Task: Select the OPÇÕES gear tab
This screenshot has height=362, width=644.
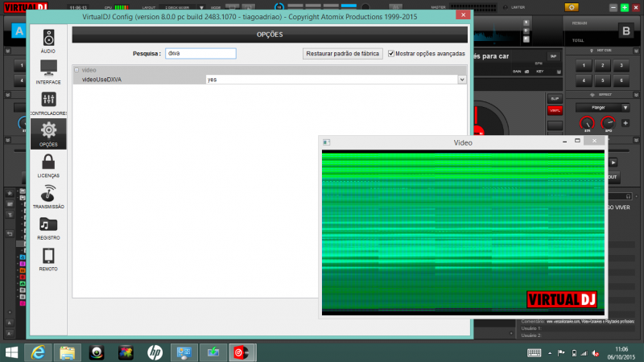Action: (x=48, y=134)
